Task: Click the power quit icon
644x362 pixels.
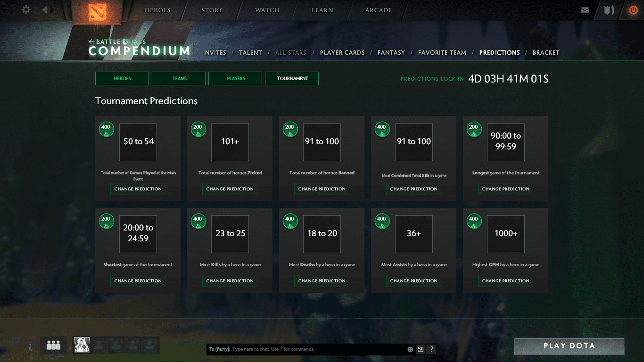Action: tap(633, 10)
